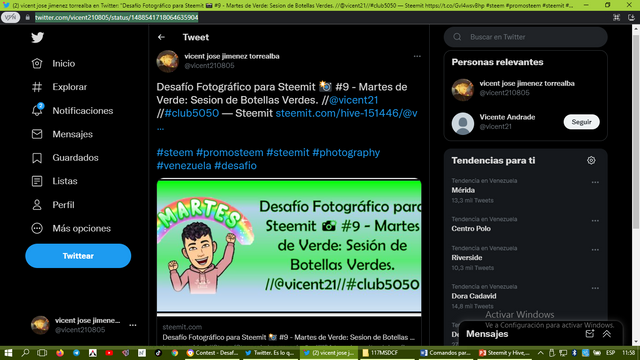640x360 pixels.
Task: Open Listas in sidebar
Action: click(64, 181)
